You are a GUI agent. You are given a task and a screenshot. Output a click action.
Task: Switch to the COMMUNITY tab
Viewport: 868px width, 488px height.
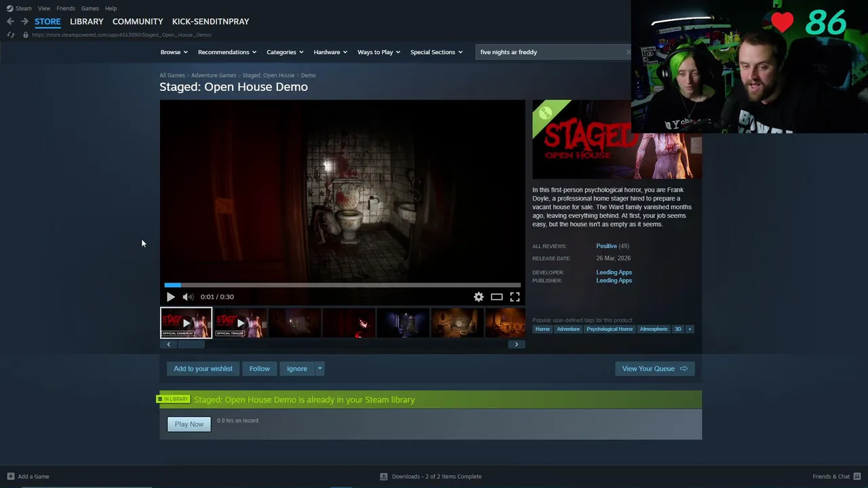[138, 22]
